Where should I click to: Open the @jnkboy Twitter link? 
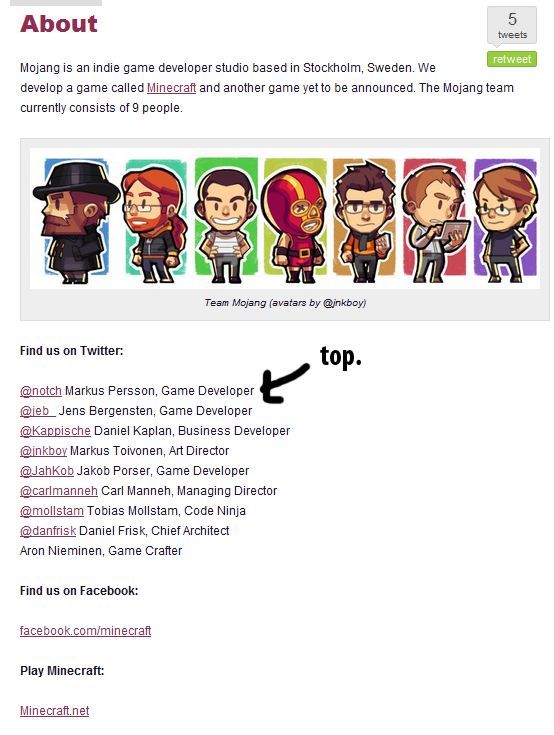click(x=44, y=451)
